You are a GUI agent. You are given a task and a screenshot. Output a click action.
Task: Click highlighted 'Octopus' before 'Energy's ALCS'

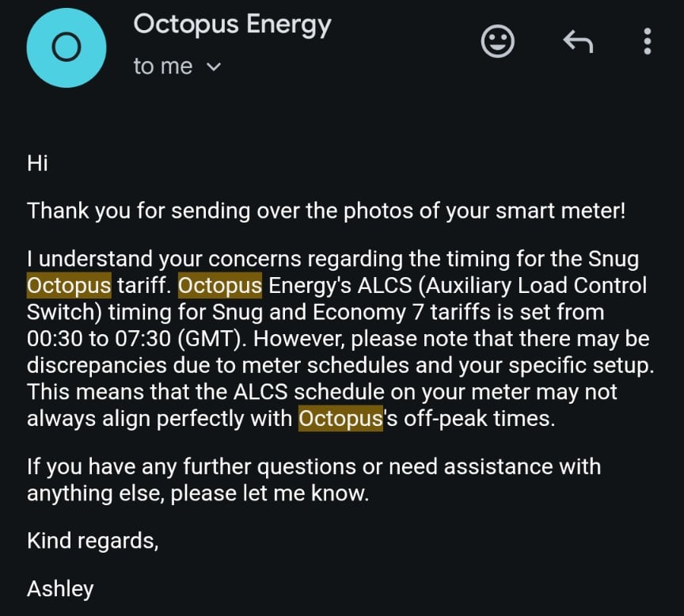pyautogui.click(x=220, y=286)
